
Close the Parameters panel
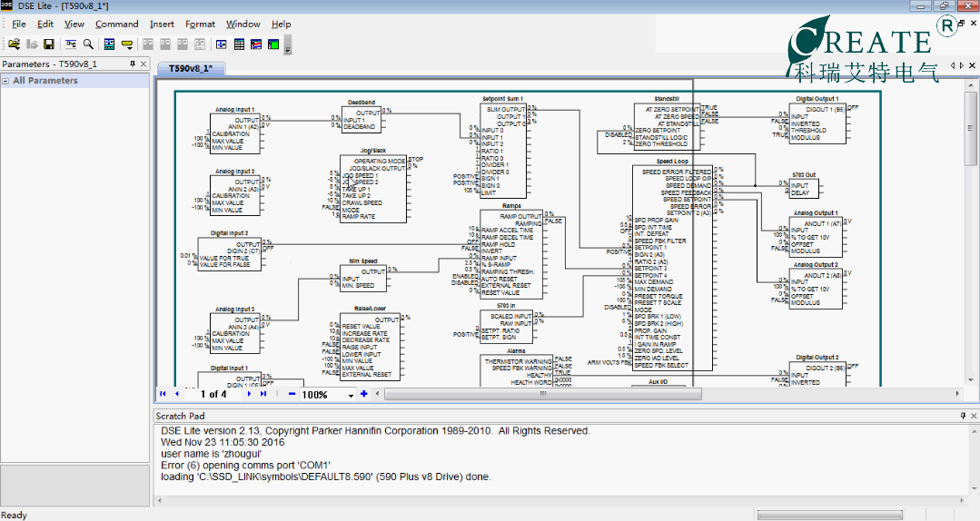click(x=144, y=64)
